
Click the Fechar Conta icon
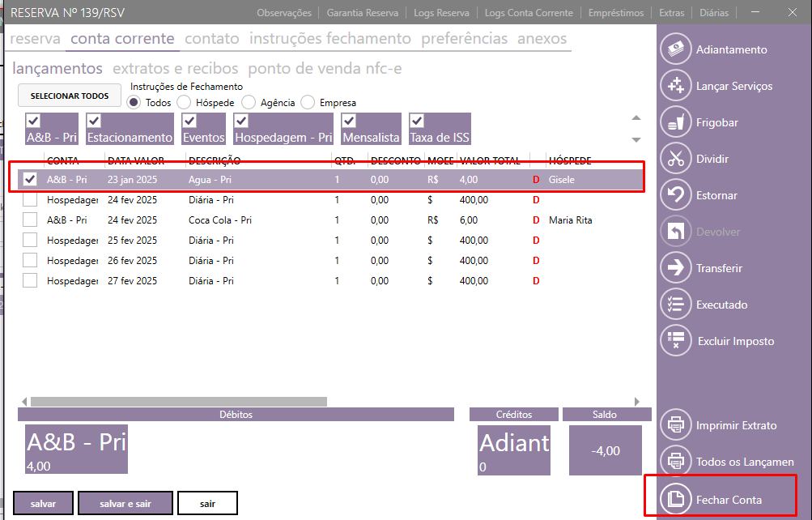coord(675,500)
